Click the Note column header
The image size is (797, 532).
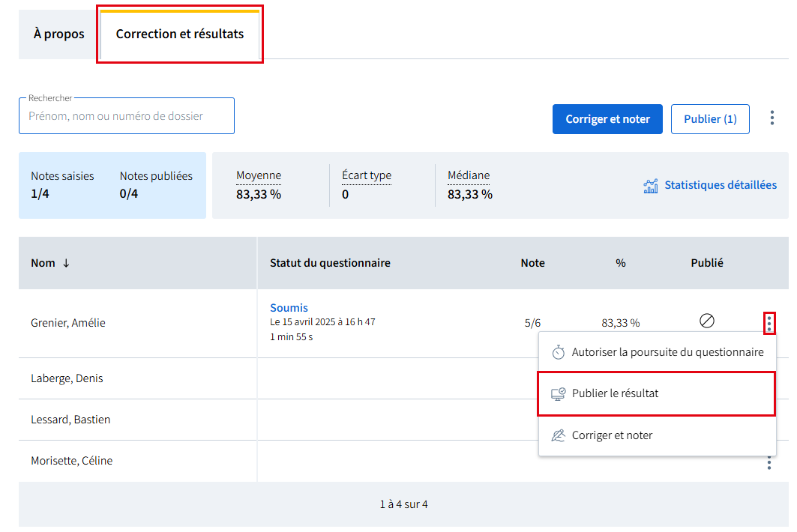[532, 263]
